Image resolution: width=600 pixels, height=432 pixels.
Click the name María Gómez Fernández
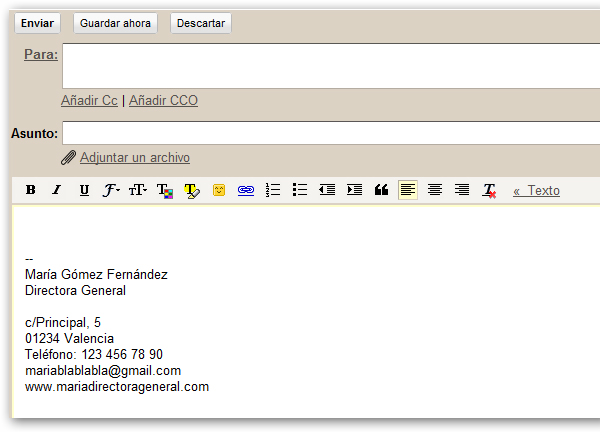coord(96,275)
